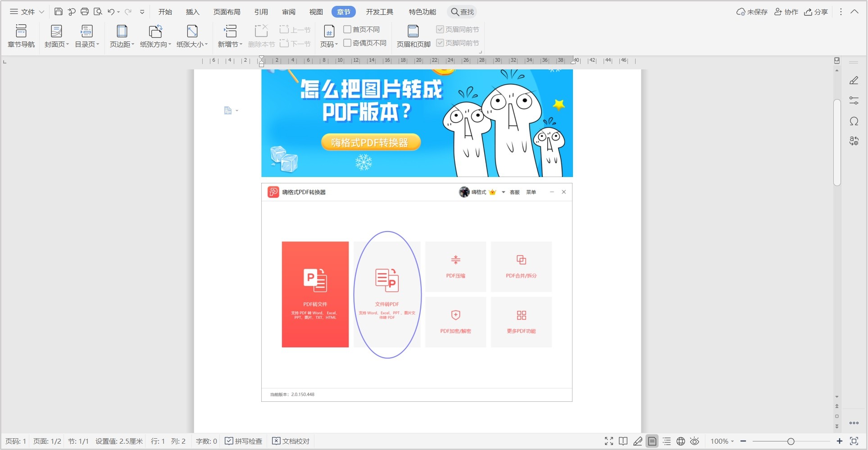Open the 页面布局 tab

tap(227, 12)
